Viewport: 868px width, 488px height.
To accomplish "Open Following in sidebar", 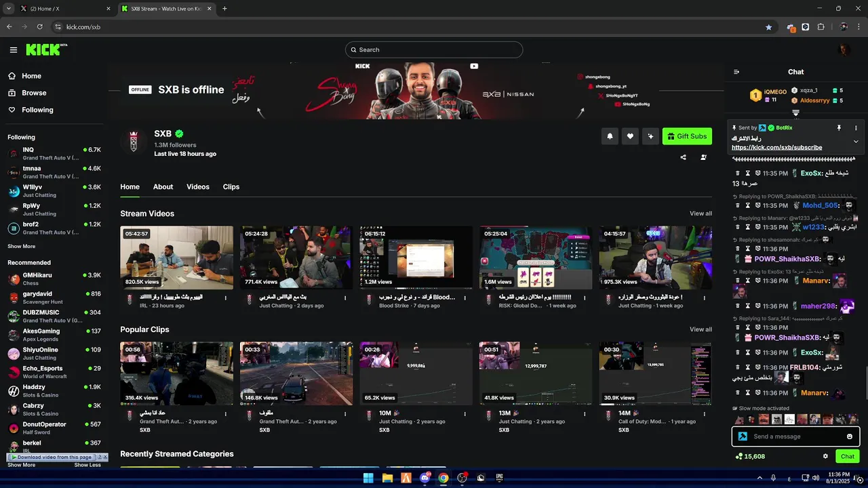I will pos(31,110).
